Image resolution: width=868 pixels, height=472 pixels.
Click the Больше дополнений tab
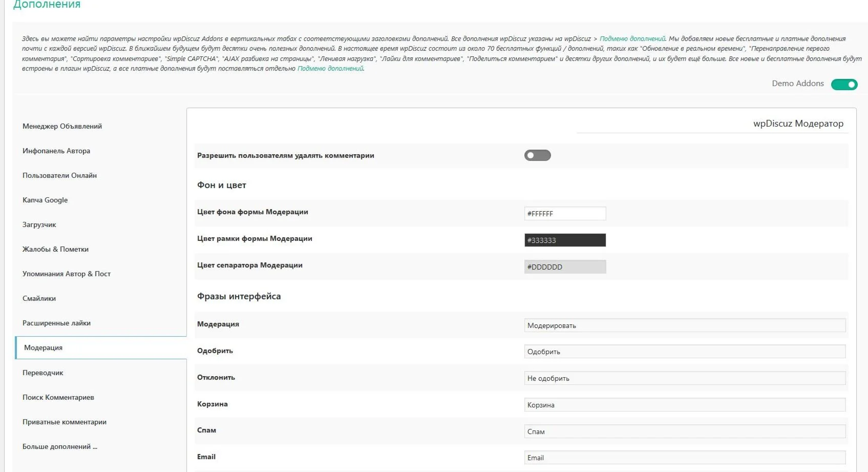pyautogui.click(x=59, y=446)
